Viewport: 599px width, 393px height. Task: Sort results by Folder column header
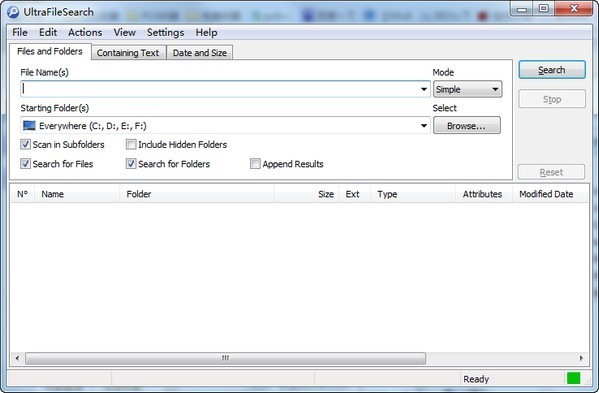(x=197, y=194)
